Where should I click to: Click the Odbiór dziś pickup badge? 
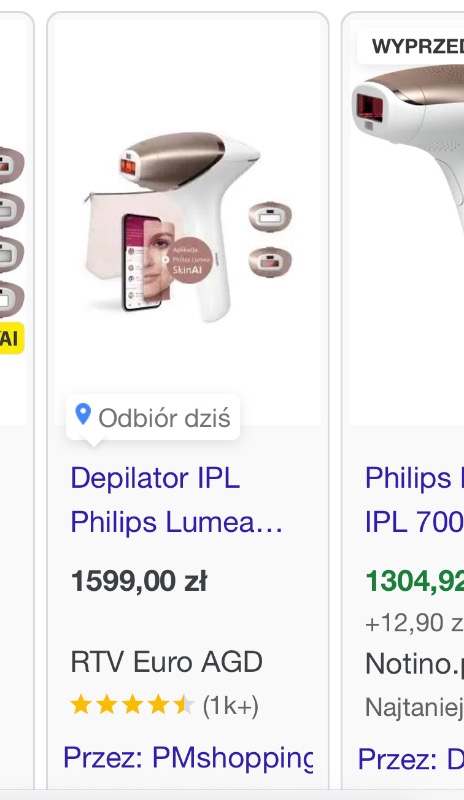[x=153, y=418]
